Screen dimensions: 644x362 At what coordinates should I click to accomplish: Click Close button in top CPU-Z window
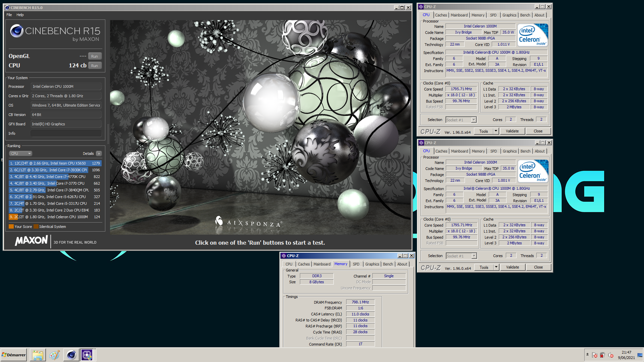coord(538,131)
